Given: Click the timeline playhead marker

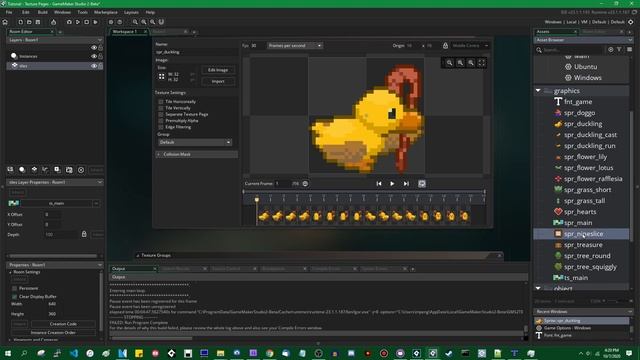Looking at the screenshot, I should [257, 200].
